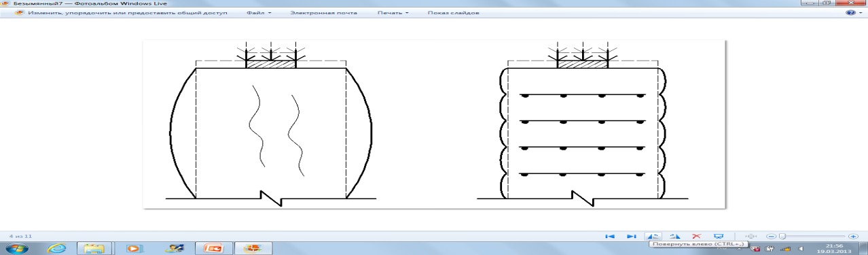Go to the previous photo
Image resolution: width=868 pixels, height=255 pixels.
point(610,236)
